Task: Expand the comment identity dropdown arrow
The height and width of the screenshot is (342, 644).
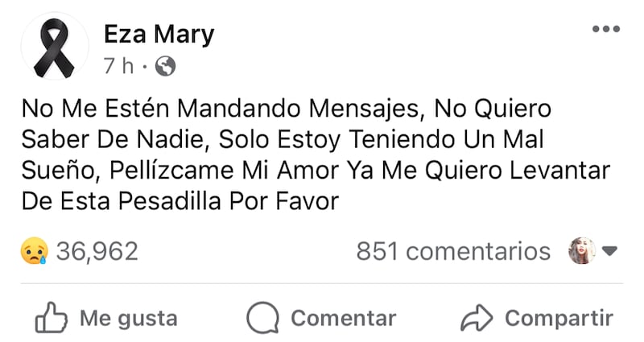Action: 609,251
